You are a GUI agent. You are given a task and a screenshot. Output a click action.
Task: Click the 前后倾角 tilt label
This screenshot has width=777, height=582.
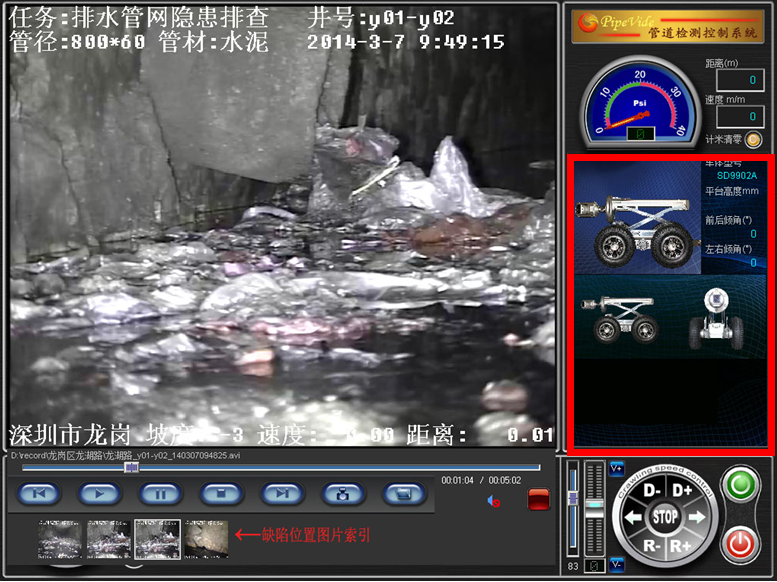pyautogui.click(x=728, y=220)
